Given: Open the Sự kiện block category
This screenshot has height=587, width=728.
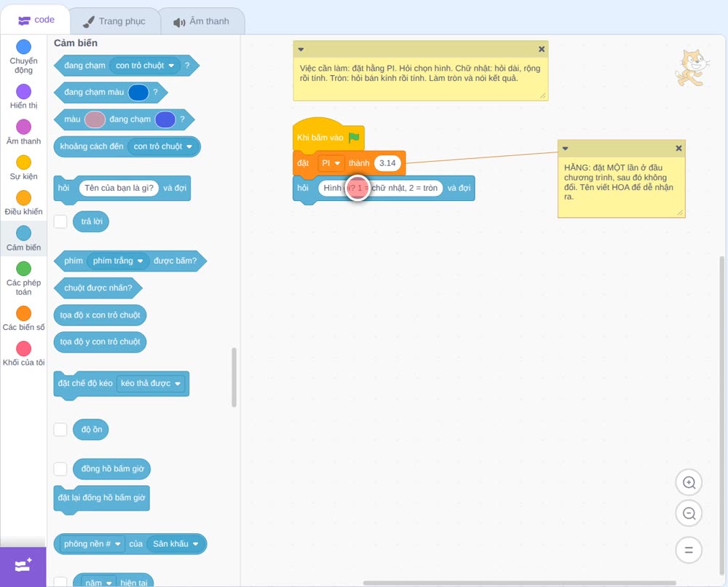Looking at the screenshot, I should (24, 168).
